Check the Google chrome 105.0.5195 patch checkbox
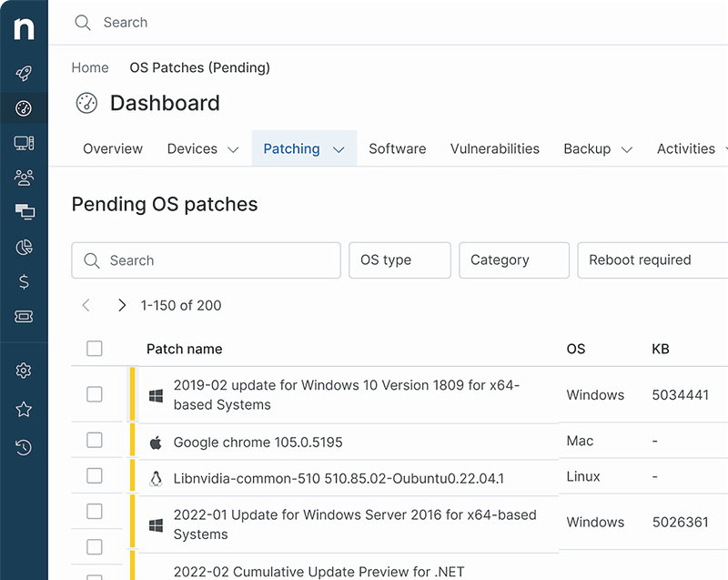 [95, 441]
